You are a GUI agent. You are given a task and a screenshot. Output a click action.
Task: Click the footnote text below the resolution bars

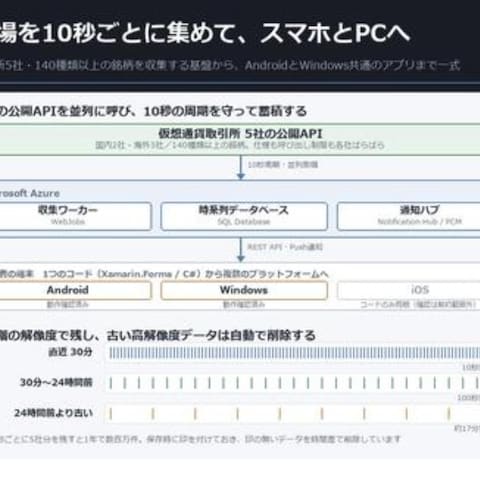coord(200,439)
